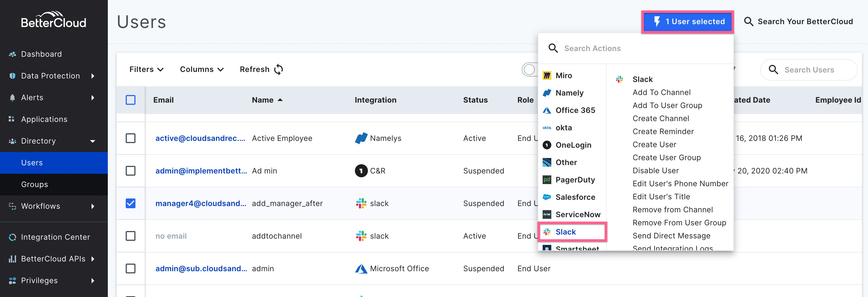868x297 pixels.
Task: Check the admin@implementbett... row checkbox
Action: coord(131,171)
